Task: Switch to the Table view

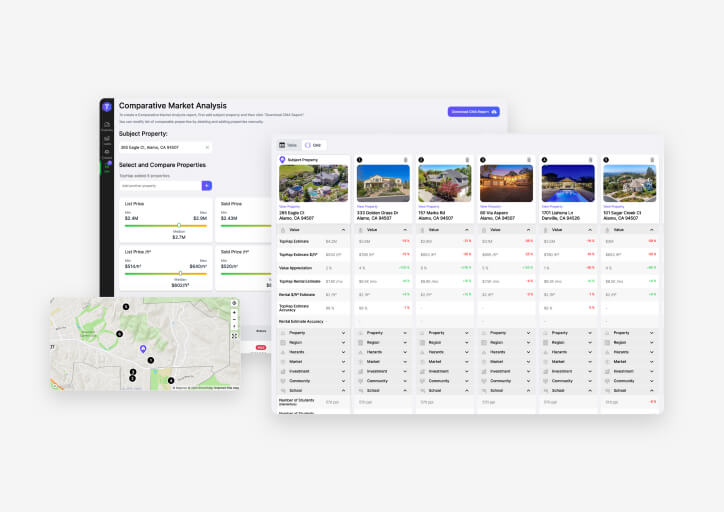Action: click(288, 145)
